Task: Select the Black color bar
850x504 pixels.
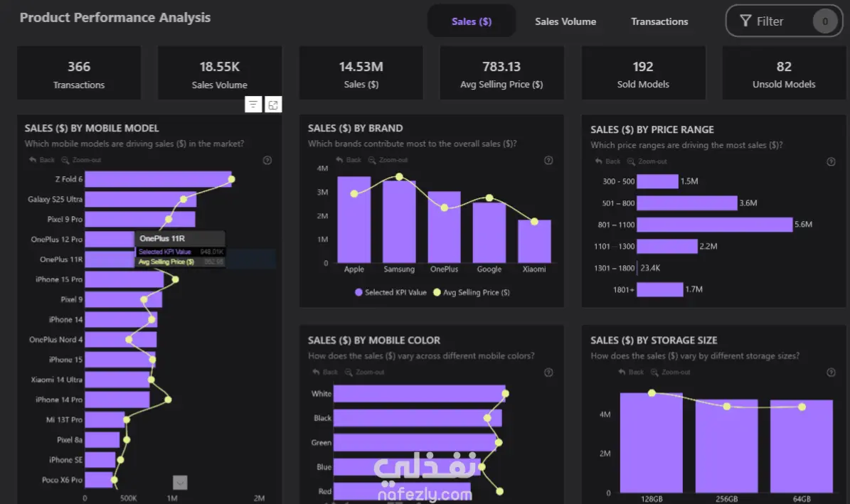Action: tap(418, 418)
